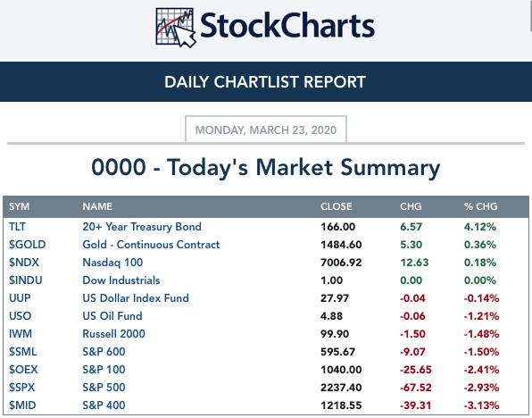The height and width of the screenshot is (418, 532).
Task: Open the S&P 600 link
Action: coord(104,351)
